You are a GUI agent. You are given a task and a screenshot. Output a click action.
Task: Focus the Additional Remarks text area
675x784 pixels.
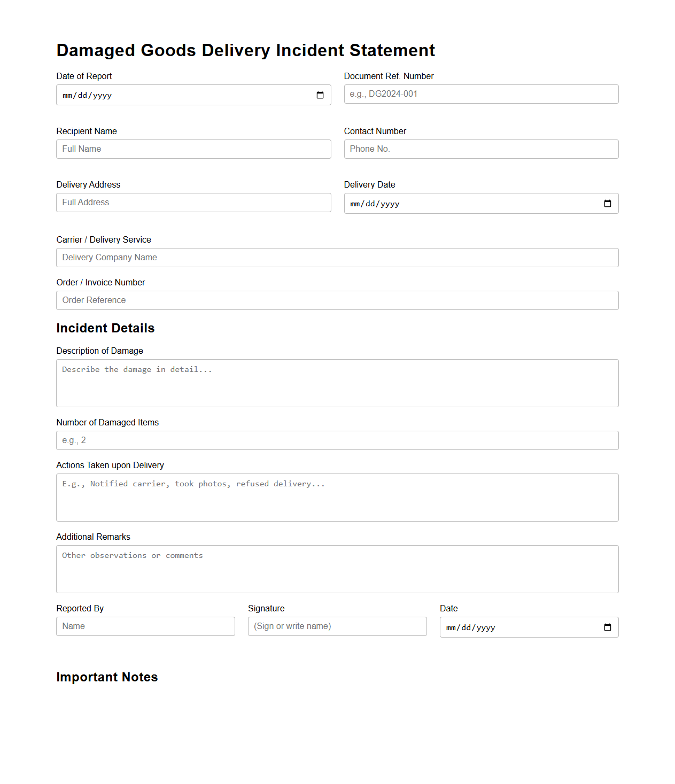click(x=337, y=569)
